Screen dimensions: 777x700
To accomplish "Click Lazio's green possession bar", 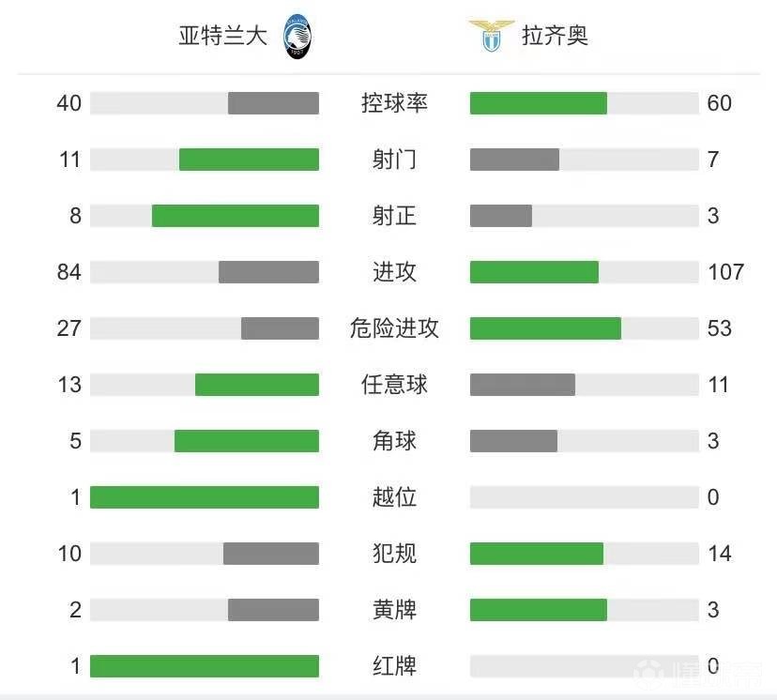I will click(x=539, y=103).
